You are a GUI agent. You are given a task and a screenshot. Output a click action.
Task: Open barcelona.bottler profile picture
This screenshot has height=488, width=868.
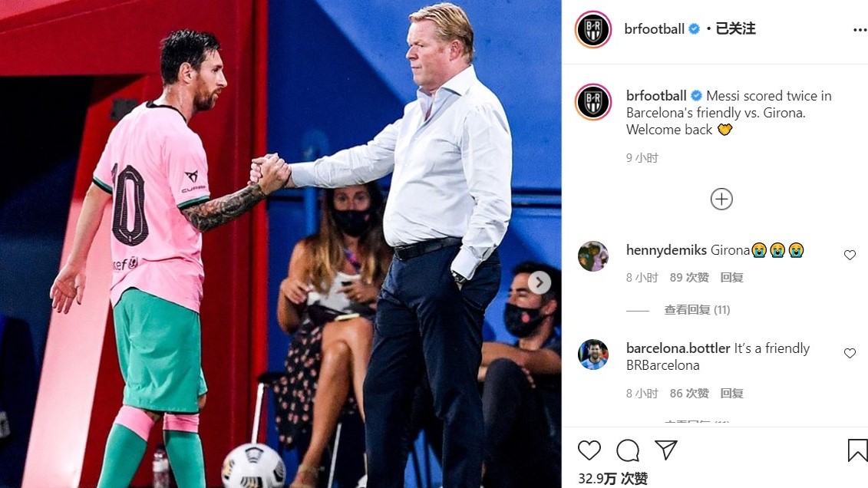pyautogui.click(x=593, y=354)
